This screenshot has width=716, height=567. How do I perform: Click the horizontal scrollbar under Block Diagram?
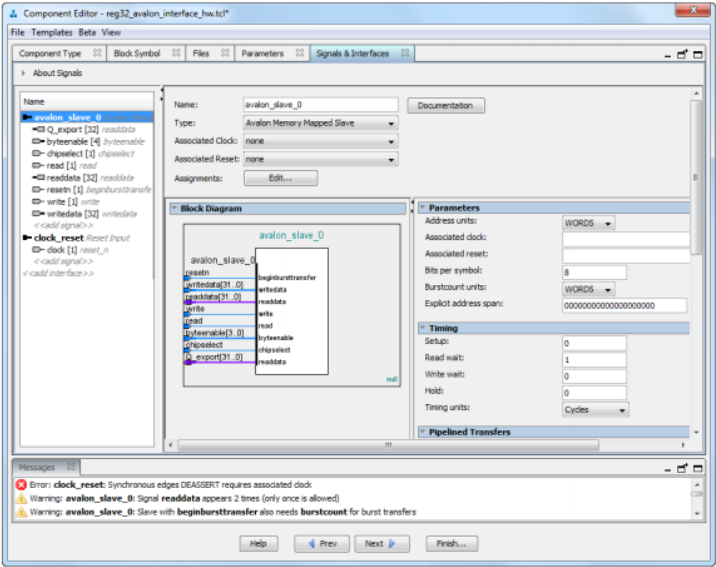tap(388, 445)
